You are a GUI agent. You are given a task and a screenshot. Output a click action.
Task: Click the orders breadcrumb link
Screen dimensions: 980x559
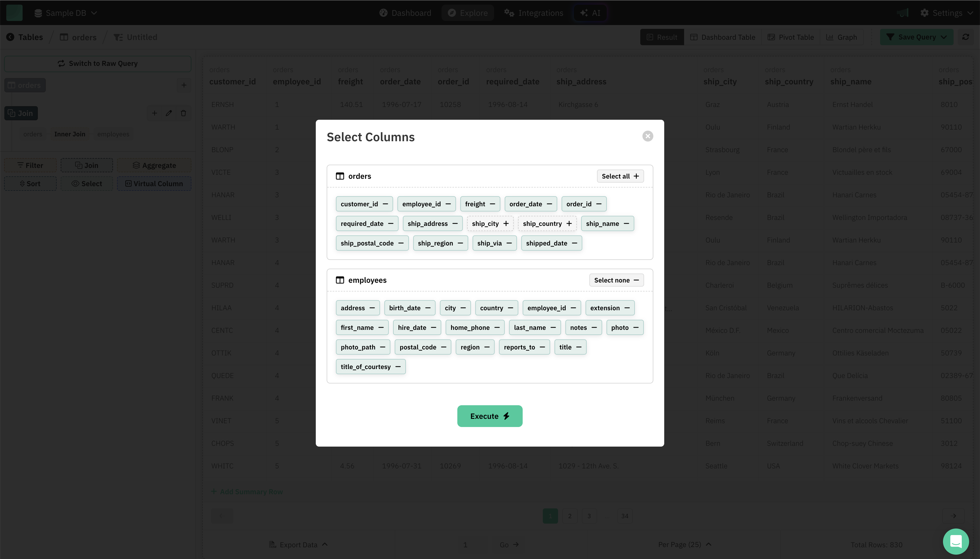pyautogui.click(x=78, y=37)
